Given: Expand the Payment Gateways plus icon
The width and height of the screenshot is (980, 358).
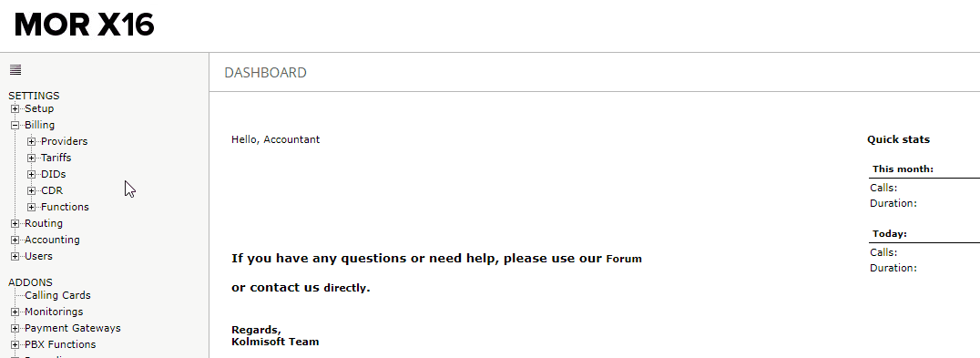Looking at the screenshot, I should 15,328.
